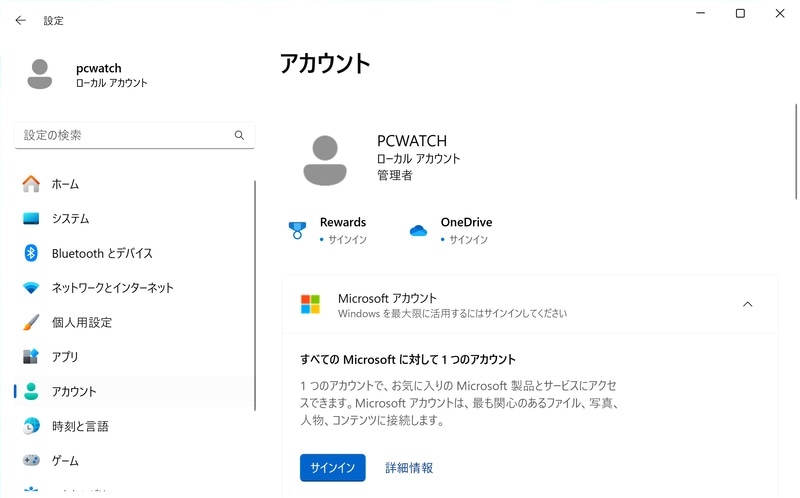
Task: Click the pcwatch sidebar profile avatar
Action: 40,74
